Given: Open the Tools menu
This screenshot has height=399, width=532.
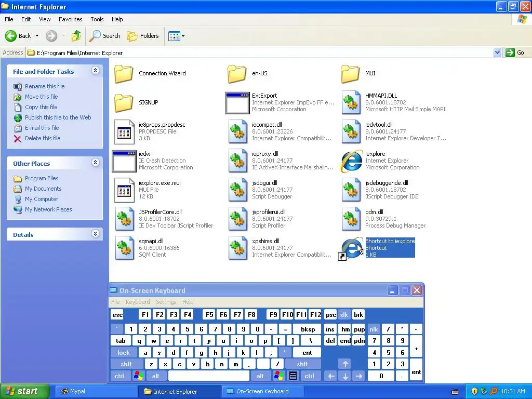Looking at the screenshot, I should (x=97, y=19).
